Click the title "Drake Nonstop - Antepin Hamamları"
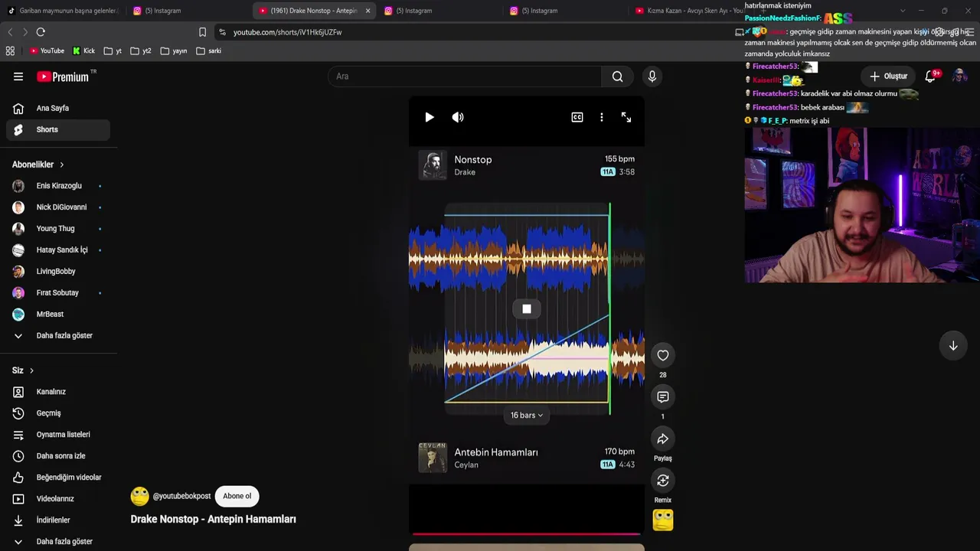The image size is (980, 551). coord(213,519)
